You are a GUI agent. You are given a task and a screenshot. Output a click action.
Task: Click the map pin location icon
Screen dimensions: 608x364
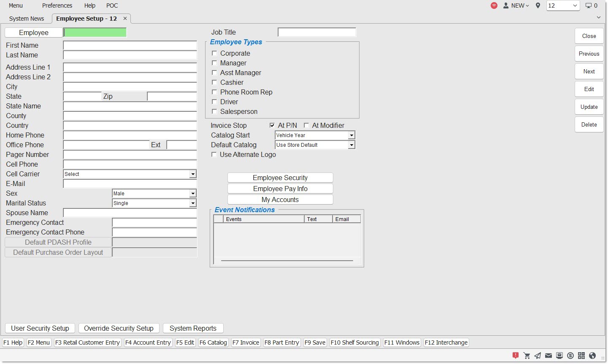538,5
